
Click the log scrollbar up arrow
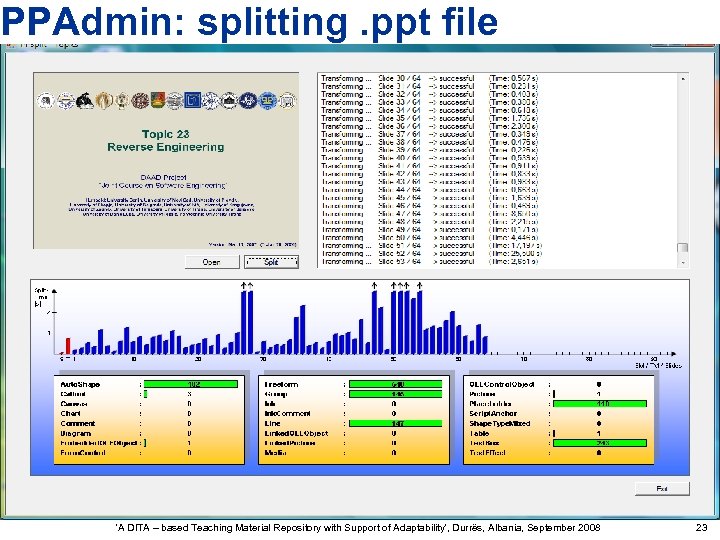(x=683, y=79)
